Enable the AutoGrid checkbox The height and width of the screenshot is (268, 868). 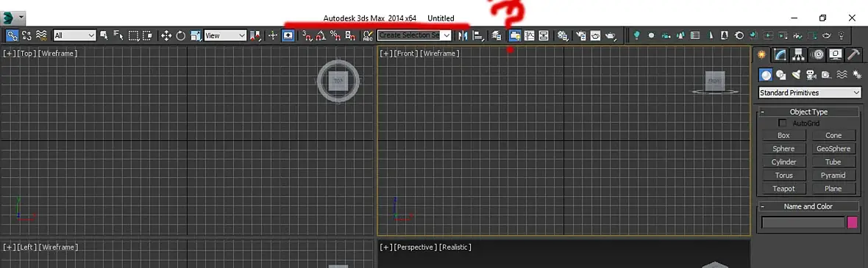point(783,123)
